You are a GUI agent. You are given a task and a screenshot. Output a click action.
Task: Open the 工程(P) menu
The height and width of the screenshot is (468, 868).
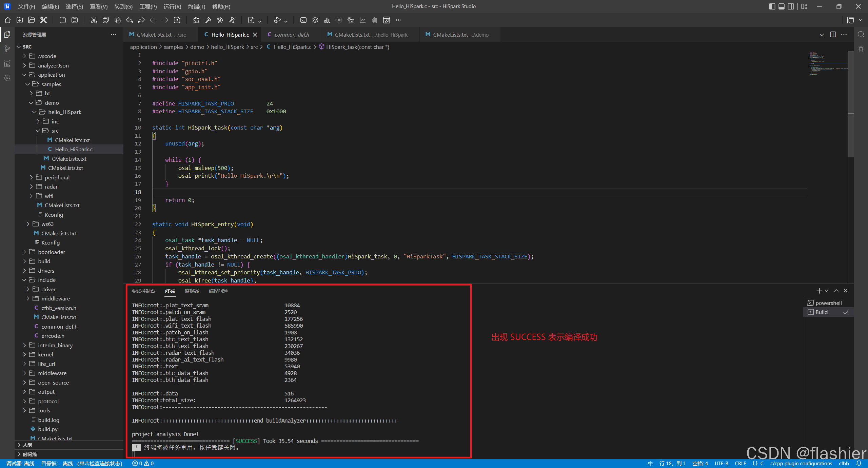(x=148, y=6)
